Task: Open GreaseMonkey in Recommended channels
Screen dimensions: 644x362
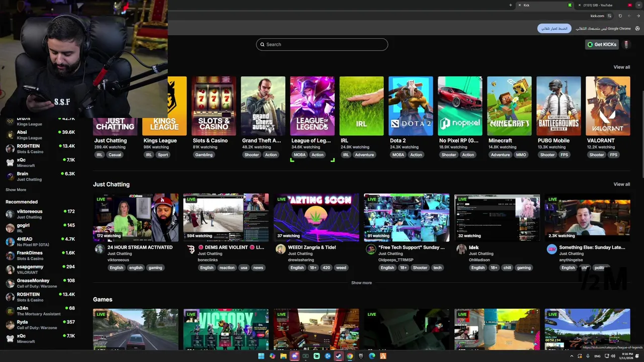Action: [x=40, y=283]
